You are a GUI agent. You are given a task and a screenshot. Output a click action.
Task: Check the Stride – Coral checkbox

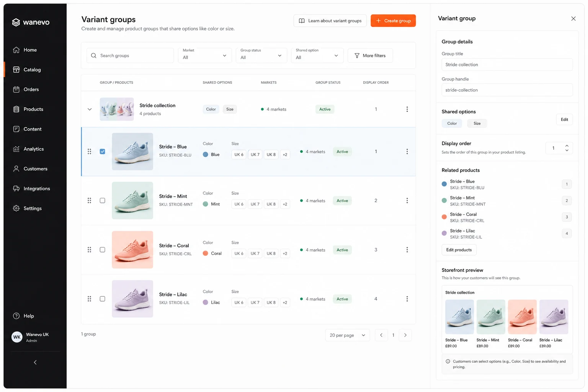[x=102, y=250]
